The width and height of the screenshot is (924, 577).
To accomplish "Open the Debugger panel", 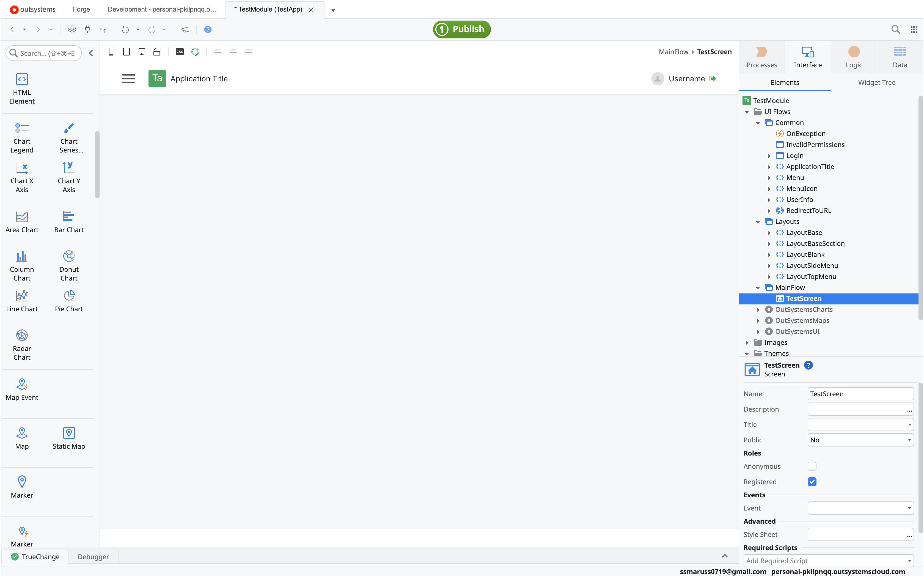I will coord(93,557).
